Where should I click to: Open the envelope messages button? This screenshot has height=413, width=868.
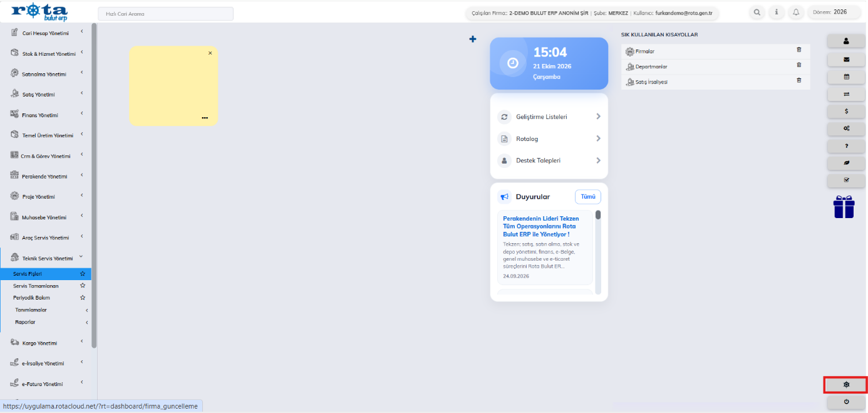click(846, 60)
